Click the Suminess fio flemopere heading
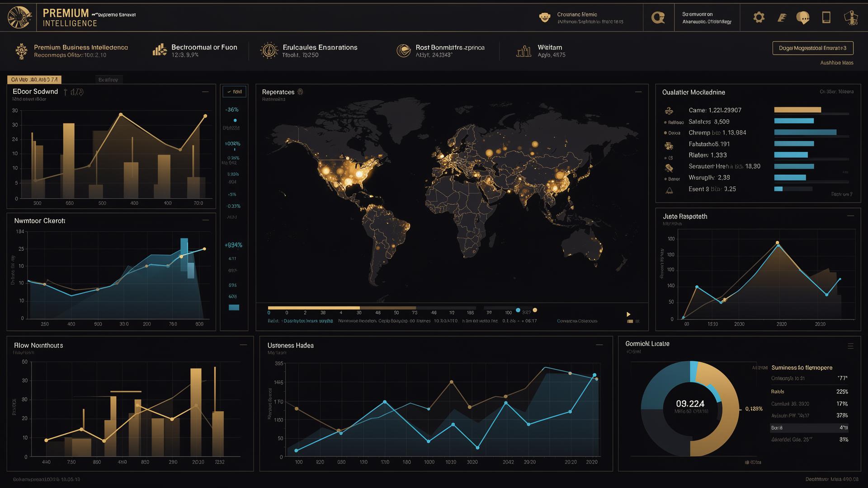 point(802,367)
